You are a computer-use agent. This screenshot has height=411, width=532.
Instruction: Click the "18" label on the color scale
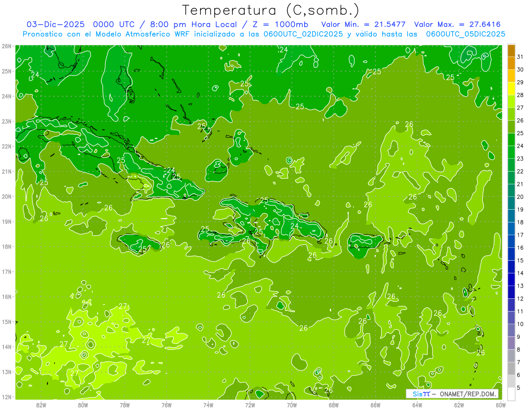[520, 222]
